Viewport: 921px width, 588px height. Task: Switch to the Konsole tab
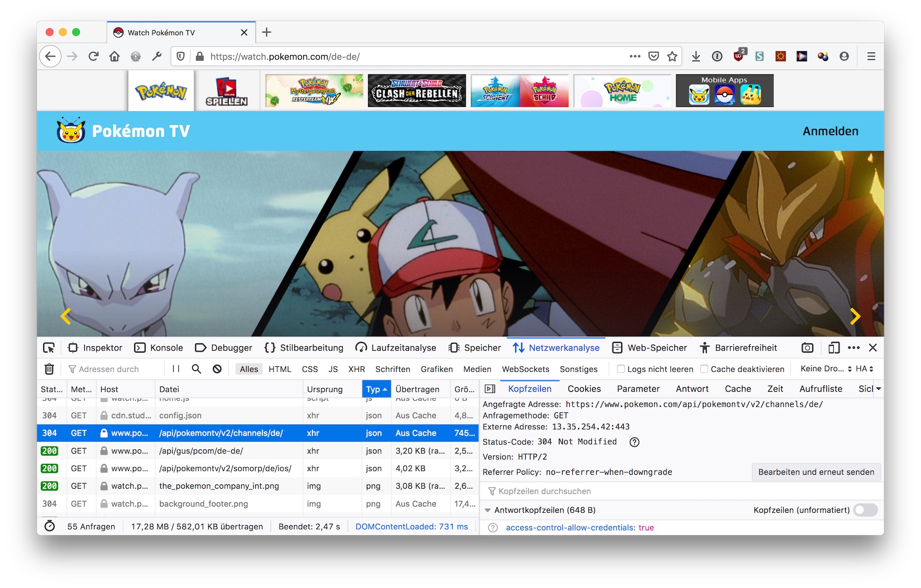pyautogui.click(x=159, y=348)
